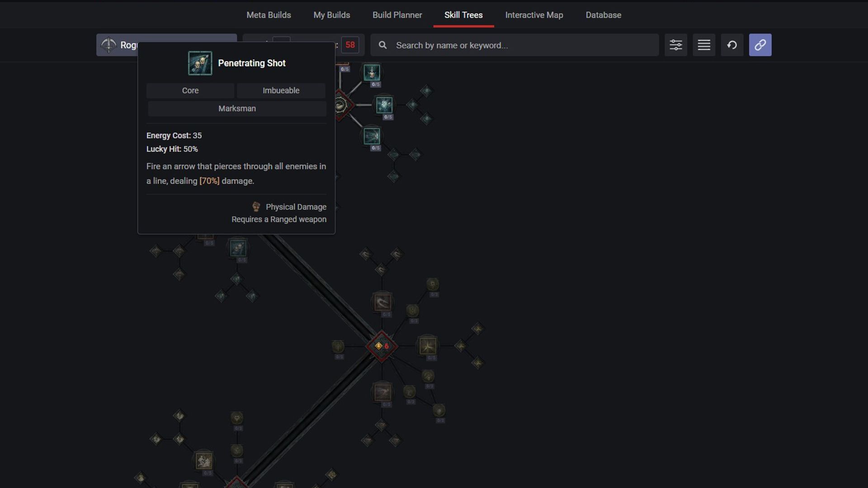Click the filter sliders icon button

click(x=675, y=45)
